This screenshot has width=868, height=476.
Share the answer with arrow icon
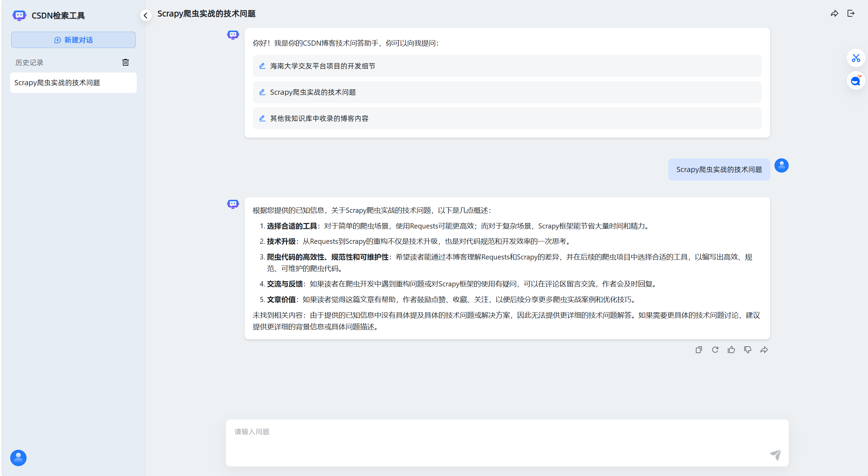point(764,350)
